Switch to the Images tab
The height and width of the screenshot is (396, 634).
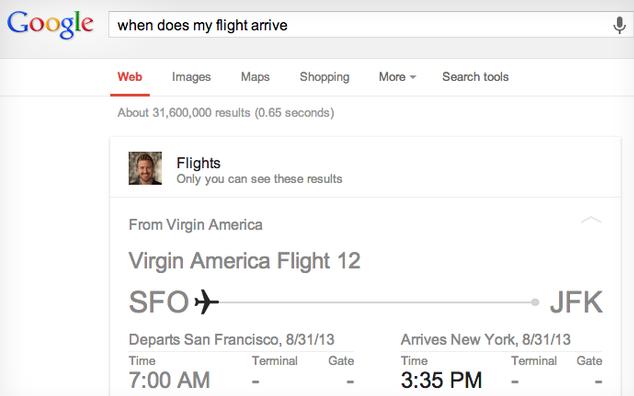pyautogui.click(x=191, y=77)
